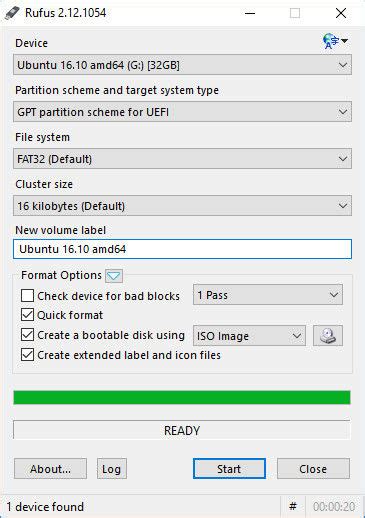Click the Rufus USB icon in title bar
The width and height of the screenshot is (365, 518).
(12, 13)
